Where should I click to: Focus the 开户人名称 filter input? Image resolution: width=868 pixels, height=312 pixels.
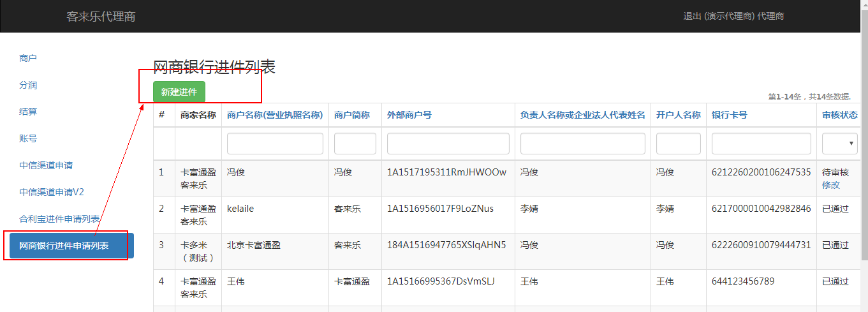tap(679, 144)
